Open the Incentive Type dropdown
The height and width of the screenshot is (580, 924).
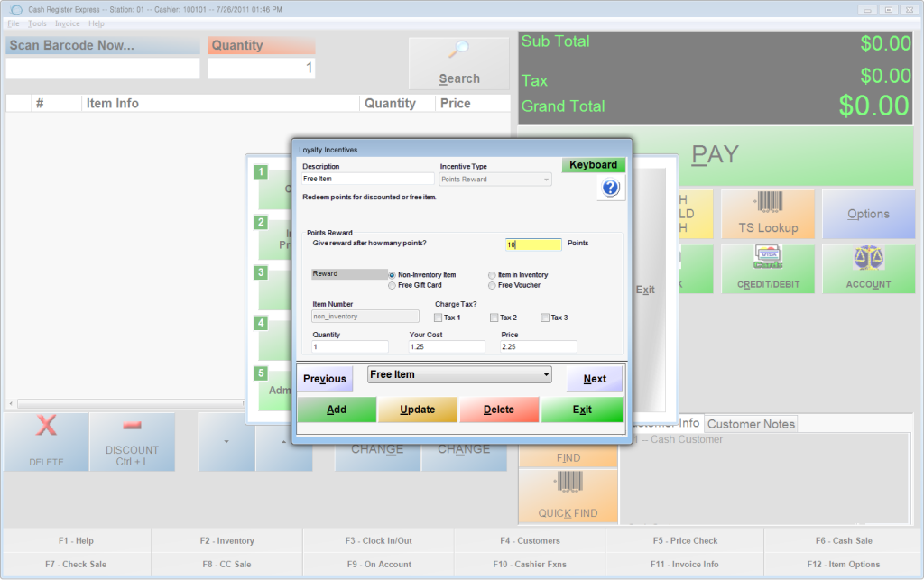[x=495, y=179]
